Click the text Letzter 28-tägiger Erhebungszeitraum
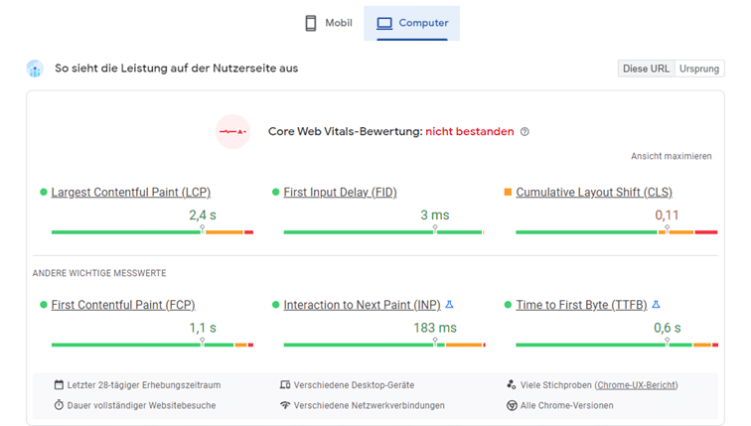Viewport: 751px width, 426px height. [144, 385]
